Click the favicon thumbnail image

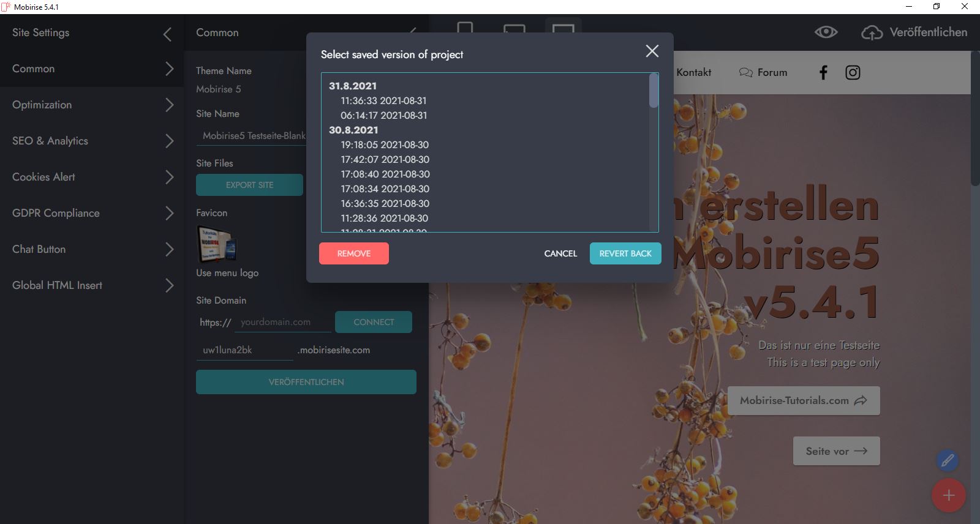[x=216, y=243]
